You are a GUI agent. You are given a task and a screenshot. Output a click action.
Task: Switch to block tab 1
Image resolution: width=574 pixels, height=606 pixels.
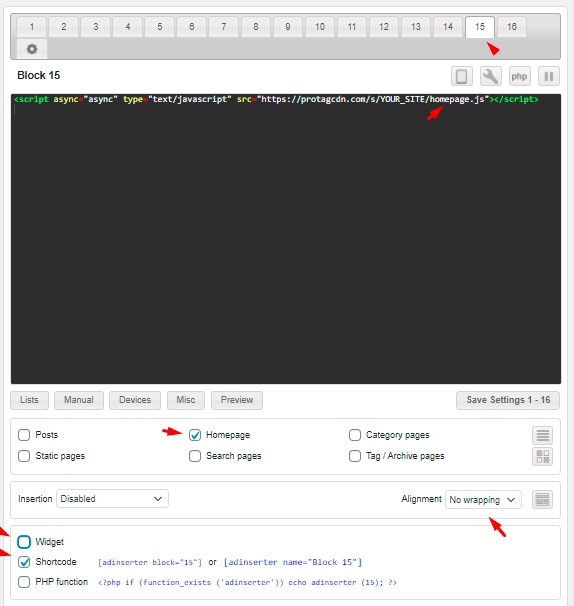[32, 27]
